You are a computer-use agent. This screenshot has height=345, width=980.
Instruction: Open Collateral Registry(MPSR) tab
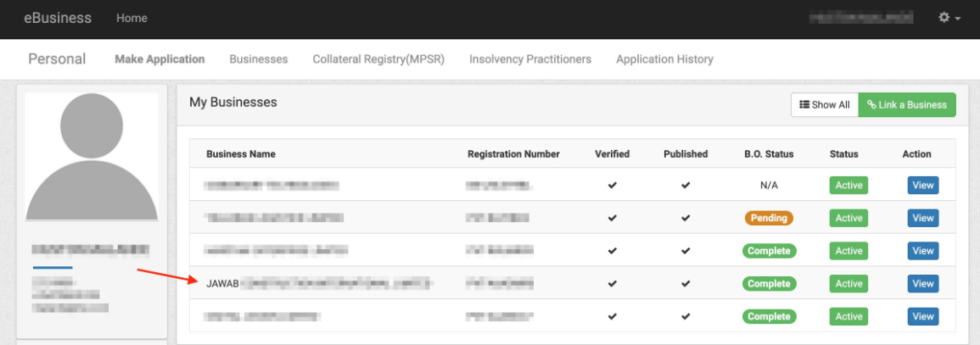click(x=378, y=59)
